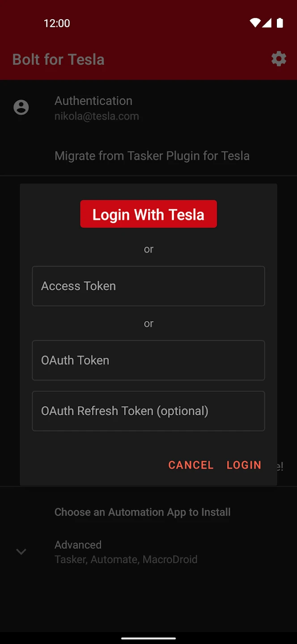Tap the Wi-Fi status icon
The image size is (297, 644).
tap(255, 23)
